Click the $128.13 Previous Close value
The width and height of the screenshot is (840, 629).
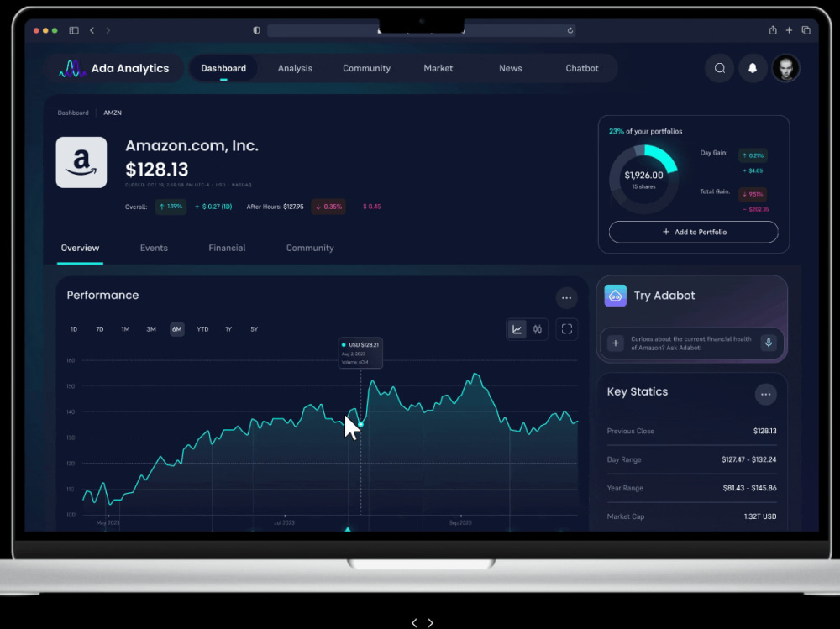tap(764, 432)
